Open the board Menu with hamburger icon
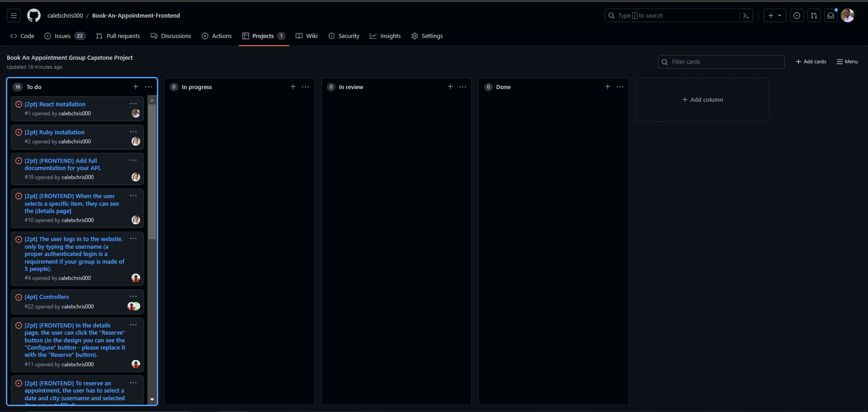 click(847, 62)
